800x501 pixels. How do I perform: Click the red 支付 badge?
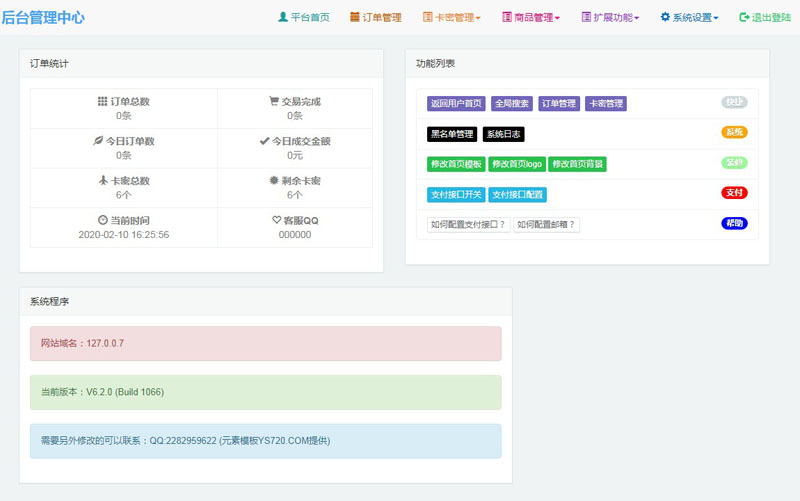pyautogui.click(x=734, y=193)
